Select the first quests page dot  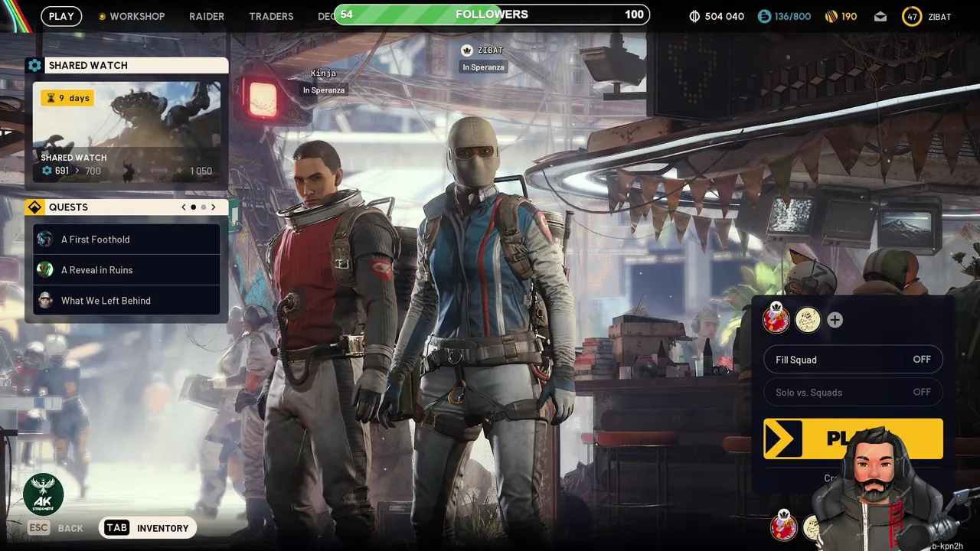(193, 207)
